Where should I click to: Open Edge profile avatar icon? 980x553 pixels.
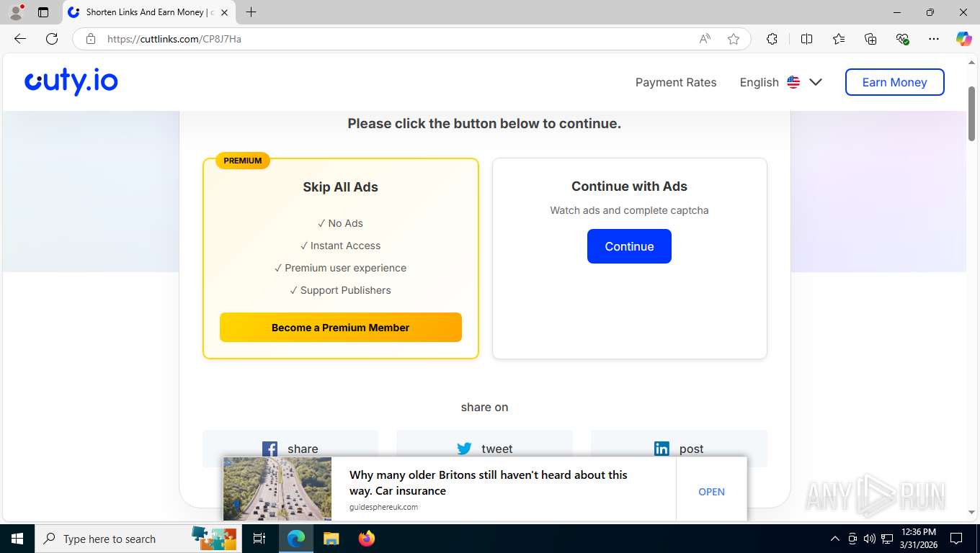[16, 12]
